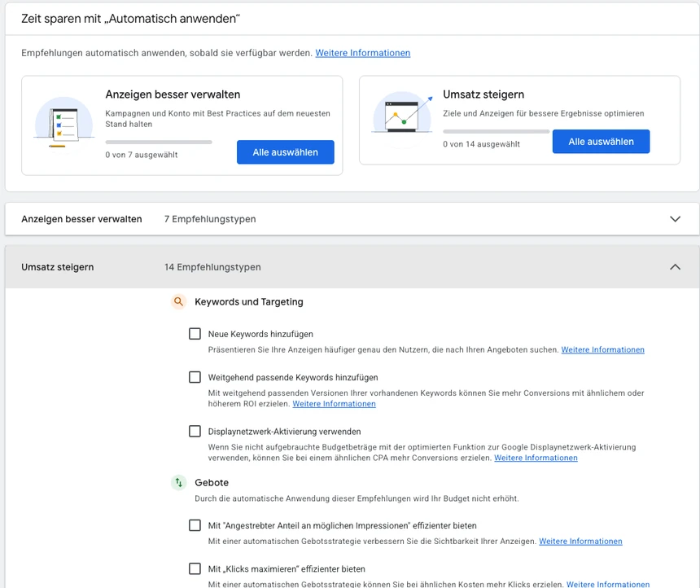Check Neue Keywords hinzufügen
Viewport: 700px width, 588px height.
(x=195, y=334)
